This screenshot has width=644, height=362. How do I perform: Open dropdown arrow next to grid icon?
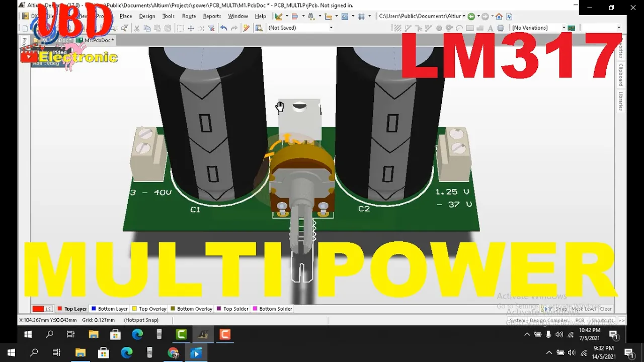pyautogui.click(x=370, y=16)
